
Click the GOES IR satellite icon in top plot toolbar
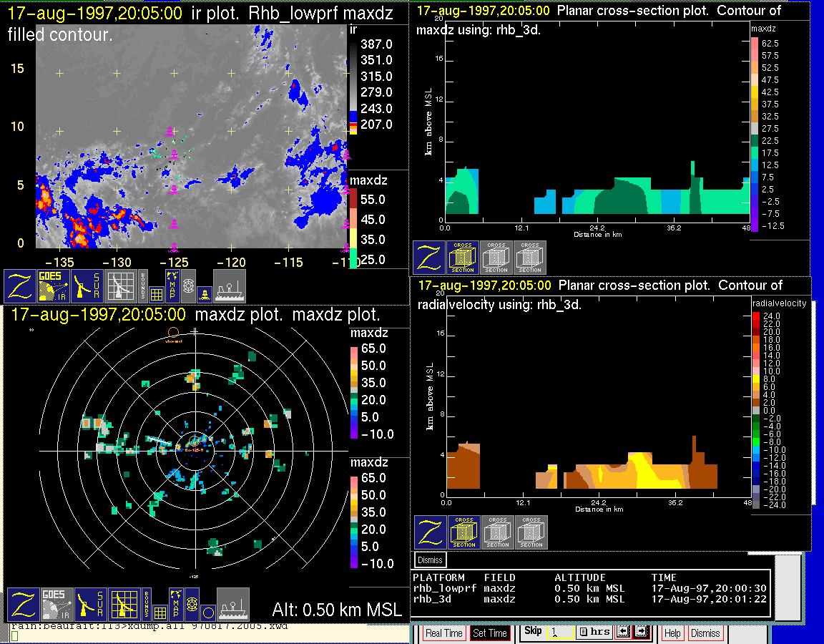pyautogui.click(x=52, y=286)
